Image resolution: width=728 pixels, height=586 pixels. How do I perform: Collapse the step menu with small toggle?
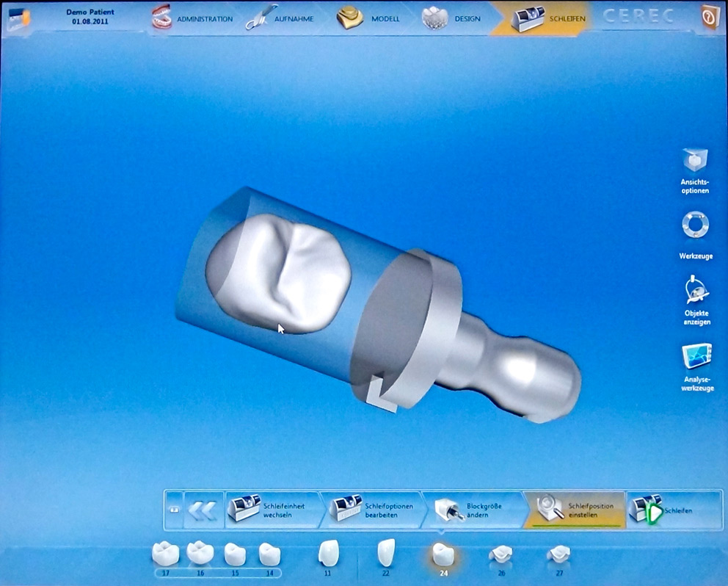[172, 510]
